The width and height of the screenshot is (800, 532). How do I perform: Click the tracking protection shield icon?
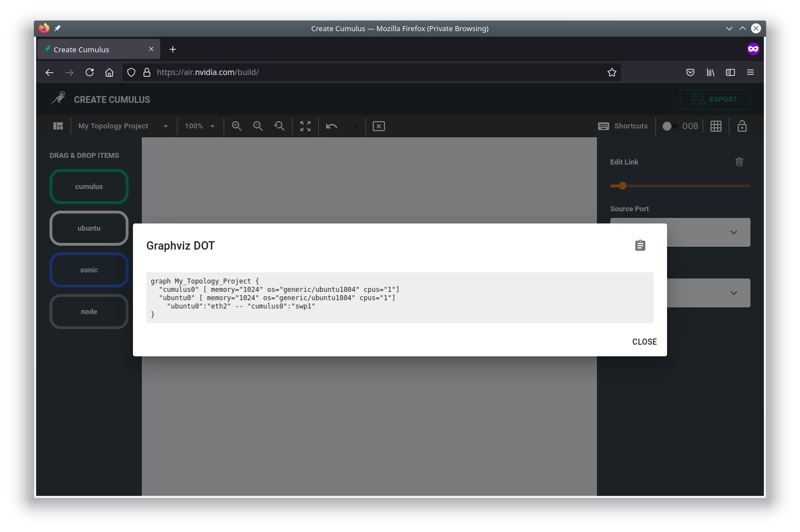[131, 72]
